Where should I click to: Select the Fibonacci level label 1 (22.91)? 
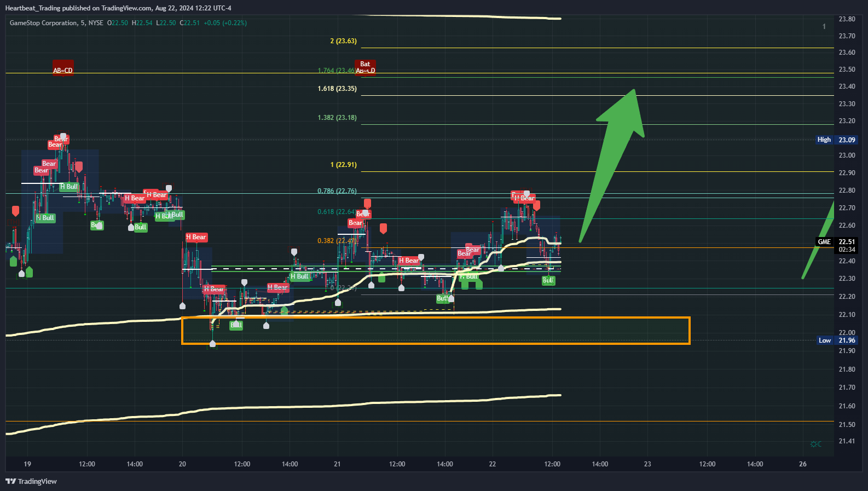point(343,165)
